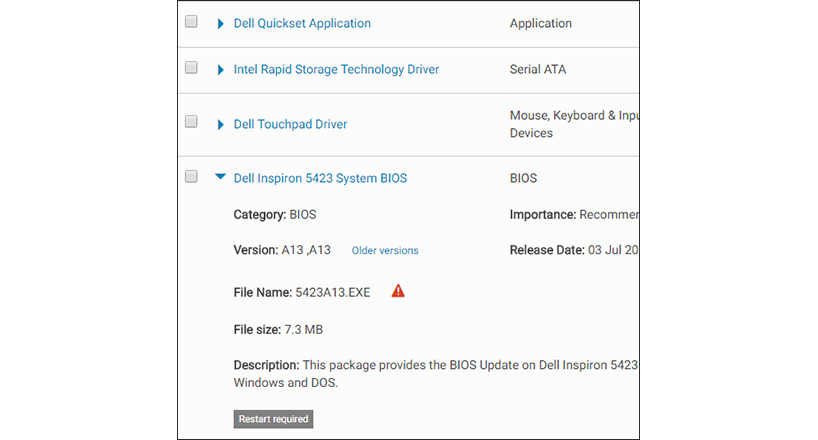Expand the Dell Quickset Application row arrow
818x440 pixels.
(220, 23)
